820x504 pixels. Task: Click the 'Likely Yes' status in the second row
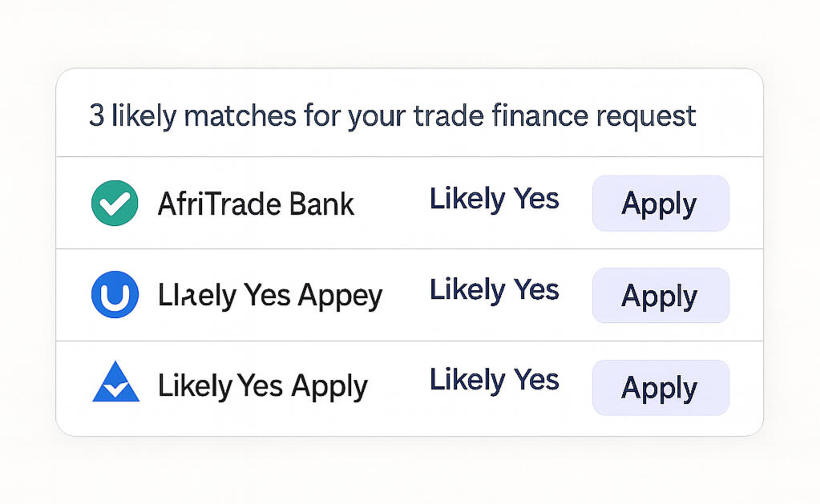[494, 290]
